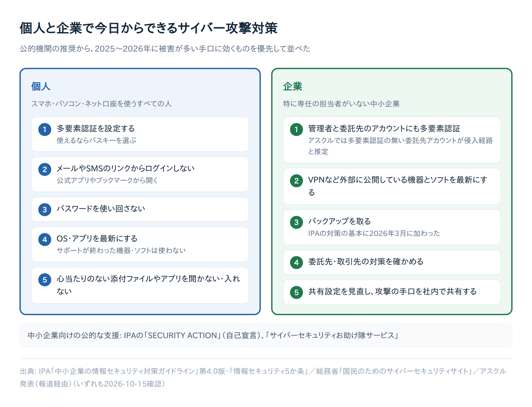Click the text 管理者と委託先のアカウントにも多要素認証

(384, 129)
